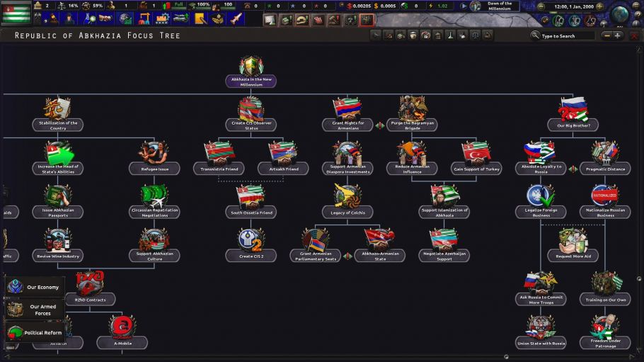
Task: Open the red-highlighted alert notification
Action: click(367, 19)
